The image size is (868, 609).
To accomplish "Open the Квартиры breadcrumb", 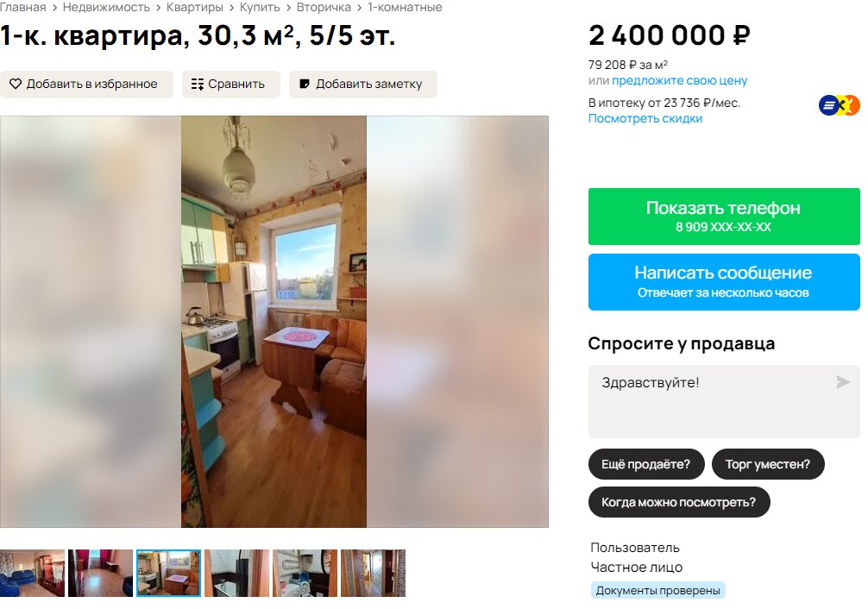I will pos(195,7).
